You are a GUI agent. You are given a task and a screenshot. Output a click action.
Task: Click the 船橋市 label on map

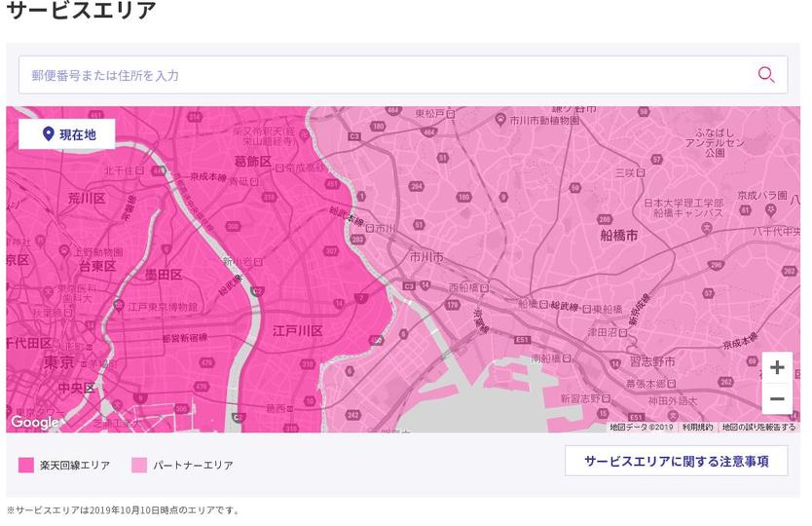click(x=619, y=236)
